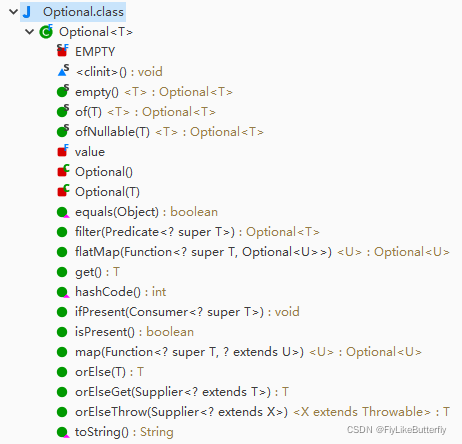Click the static final field icon for EMPTY
The height and width of the screenshot is (444, 462).
(63, 51)
